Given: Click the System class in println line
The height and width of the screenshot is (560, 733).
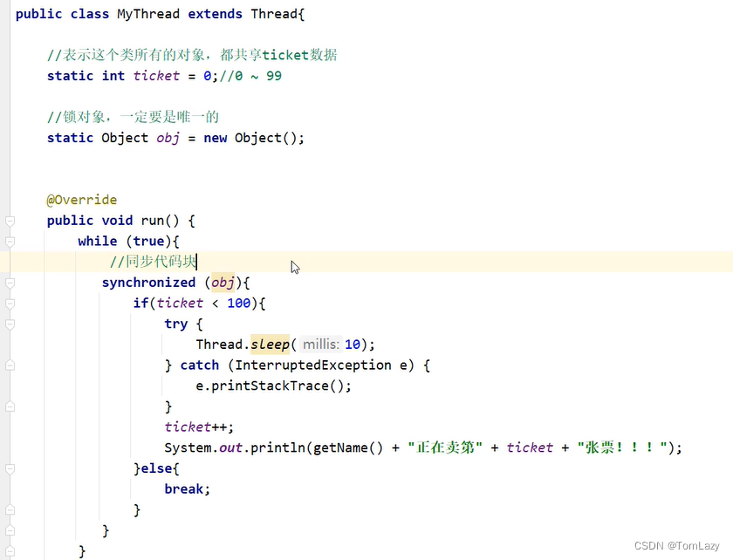Looking at the screenshot, I should tap(188, 447).
